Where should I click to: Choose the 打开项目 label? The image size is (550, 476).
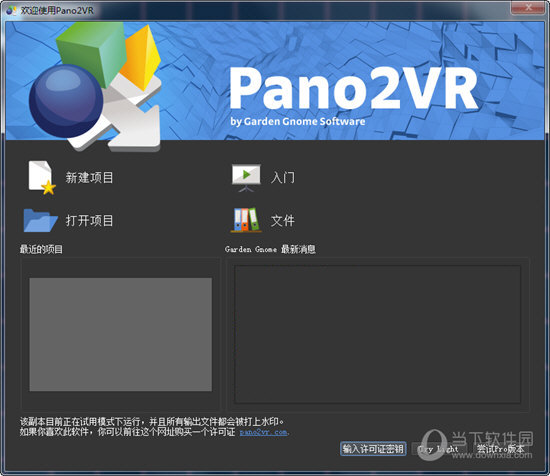[89, 221]
